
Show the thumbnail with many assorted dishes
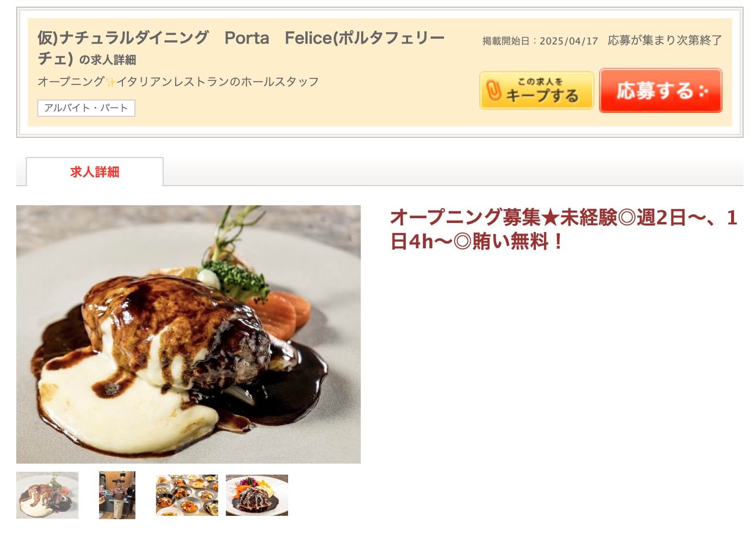(x=187, y=495)
